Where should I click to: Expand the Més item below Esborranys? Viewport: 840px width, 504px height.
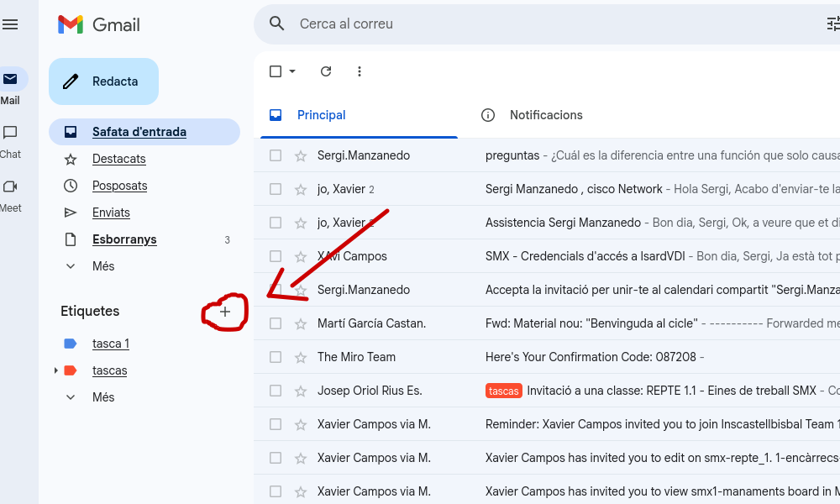[103, 266]
